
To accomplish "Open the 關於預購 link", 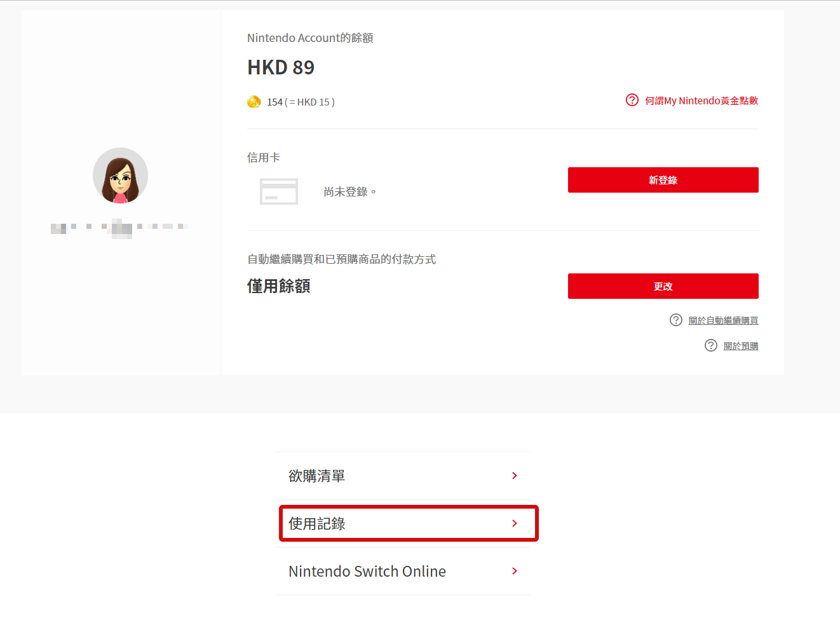I will tap(741, 346).
